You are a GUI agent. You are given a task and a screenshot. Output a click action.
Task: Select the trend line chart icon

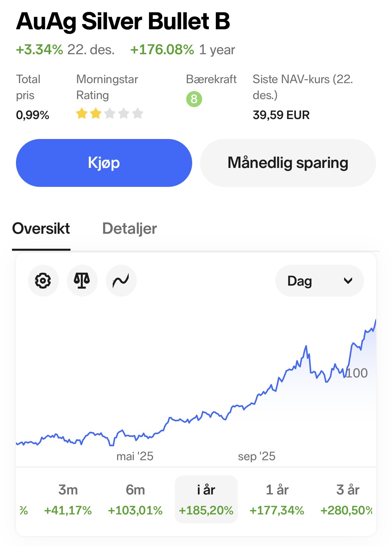click(x=121, y=281)
